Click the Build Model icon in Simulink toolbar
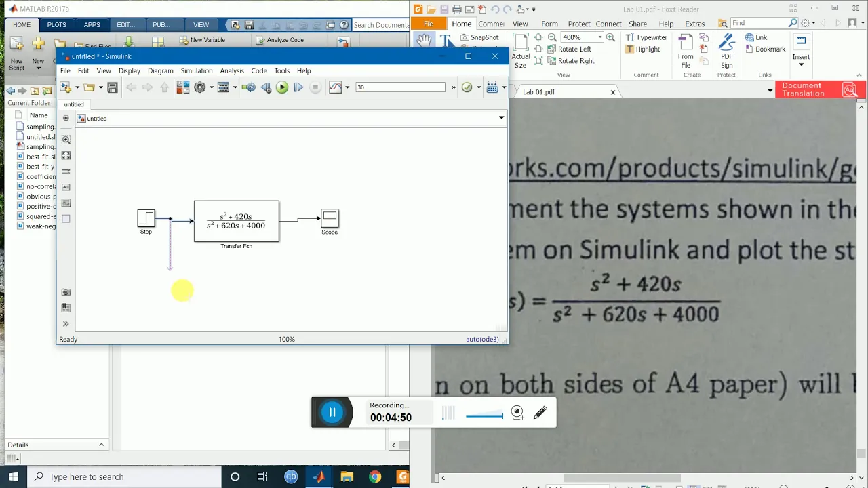Screen dimensions: 868x488 tap(492, 87)
